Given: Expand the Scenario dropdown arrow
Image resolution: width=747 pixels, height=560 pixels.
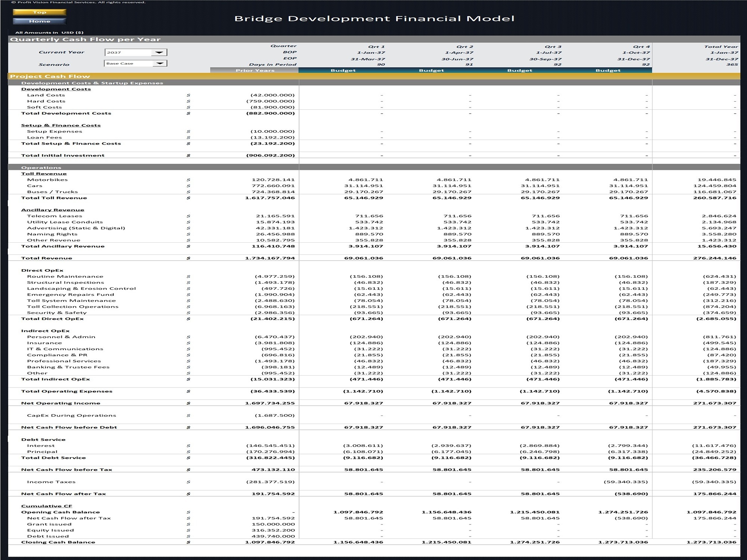Looking at the screenshot, I should point(159,63).
